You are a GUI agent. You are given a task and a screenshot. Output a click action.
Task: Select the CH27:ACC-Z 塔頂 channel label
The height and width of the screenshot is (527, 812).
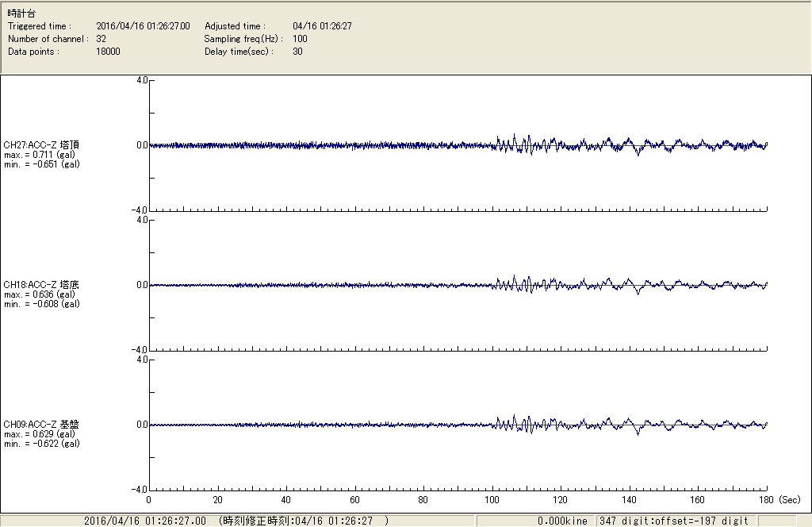[x=41, y=145]
